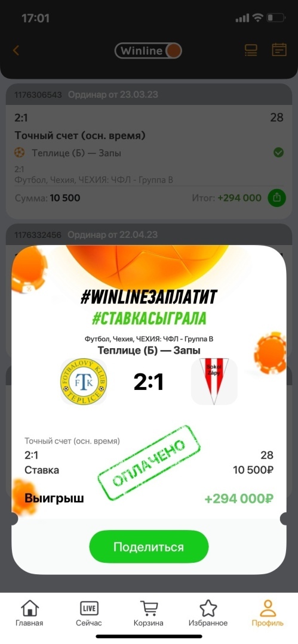Tap the orange back arrow

16,51
